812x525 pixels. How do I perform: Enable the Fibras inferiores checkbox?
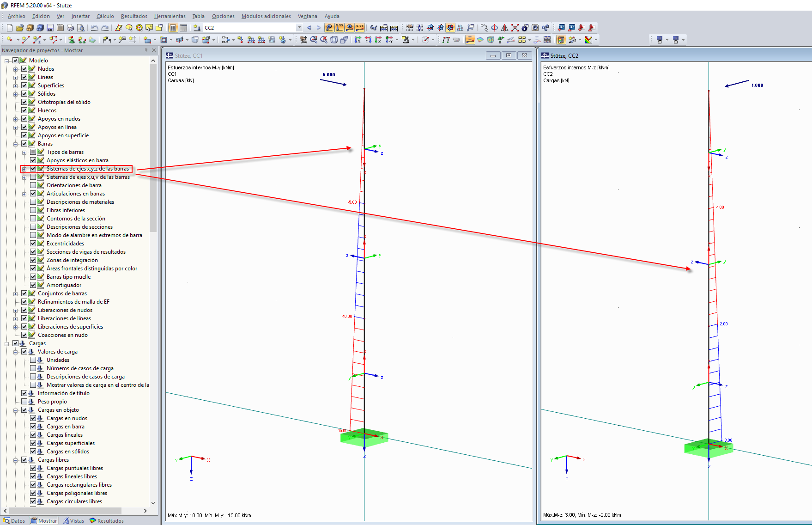pos(33,210)
